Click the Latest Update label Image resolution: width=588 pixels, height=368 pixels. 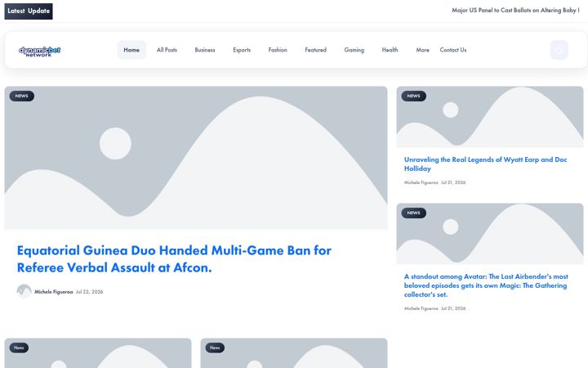coord(29,11)
